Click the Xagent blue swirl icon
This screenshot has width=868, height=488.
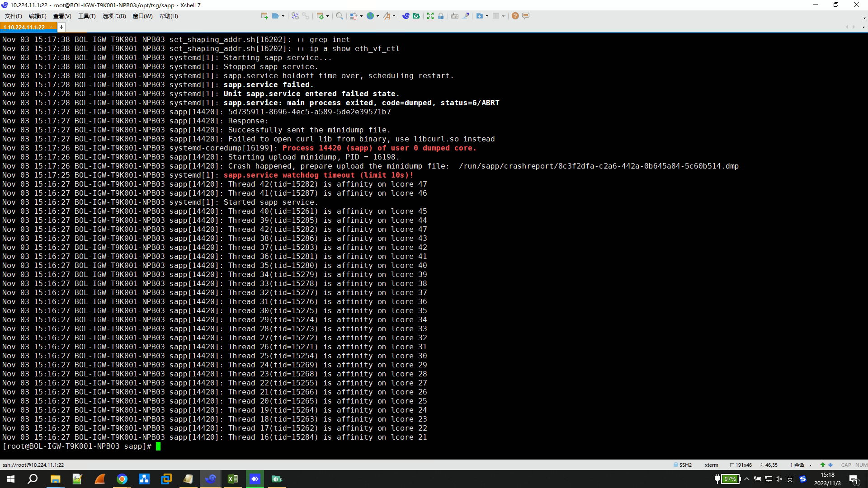point(406,16)
